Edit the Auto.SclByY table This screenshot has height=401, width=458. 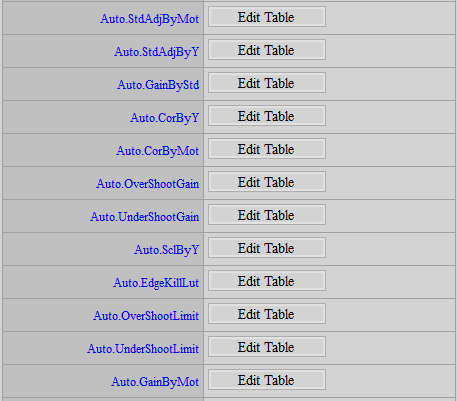pos(267,248)
